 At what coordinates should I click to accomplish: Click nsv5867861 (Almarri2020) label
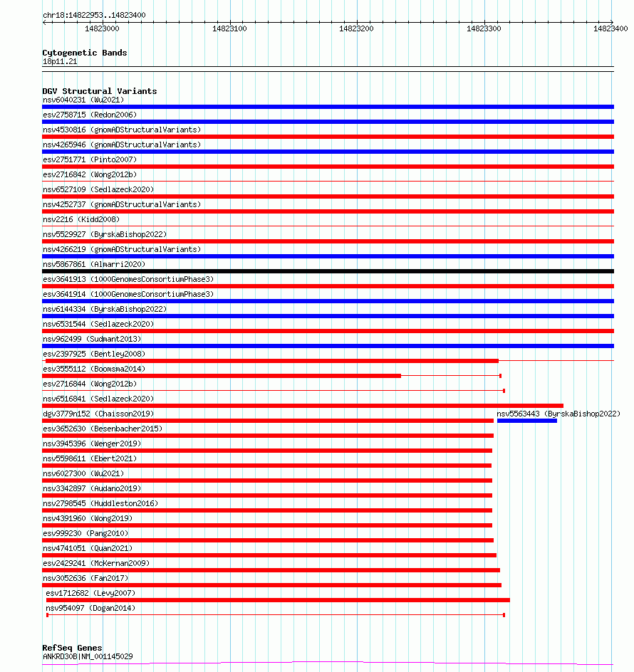tap(94, 264)
